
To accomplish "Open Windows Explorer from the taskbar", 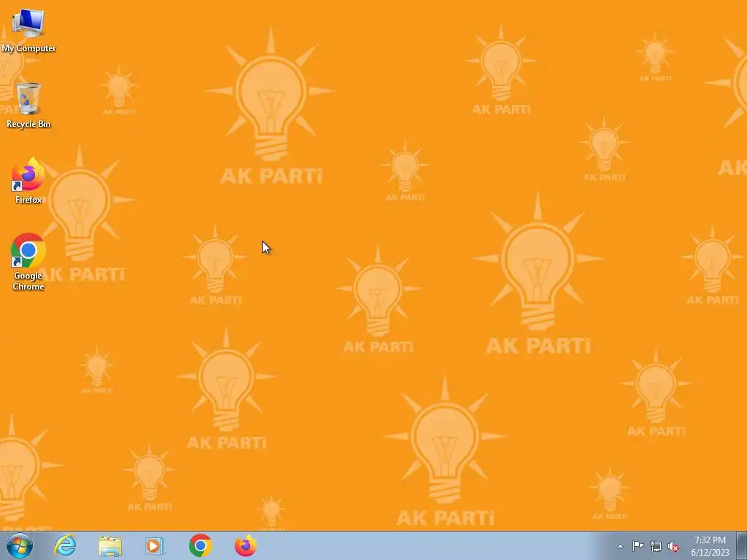I will (x=110, y=545).
